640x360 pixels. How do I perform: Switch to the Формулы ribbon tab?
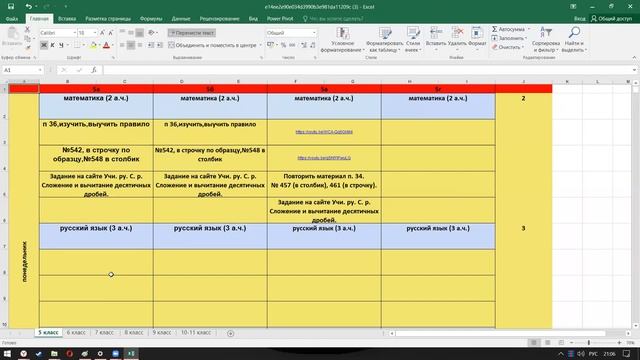(151, 19)
